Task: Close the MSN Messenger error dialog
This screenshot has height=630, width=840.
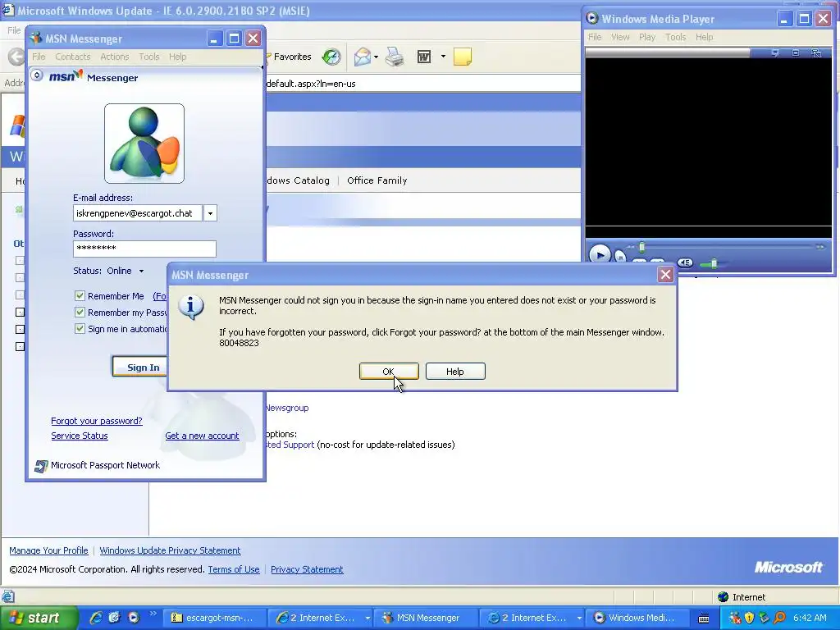Action: pyautogui.click(x=665, y=275)
